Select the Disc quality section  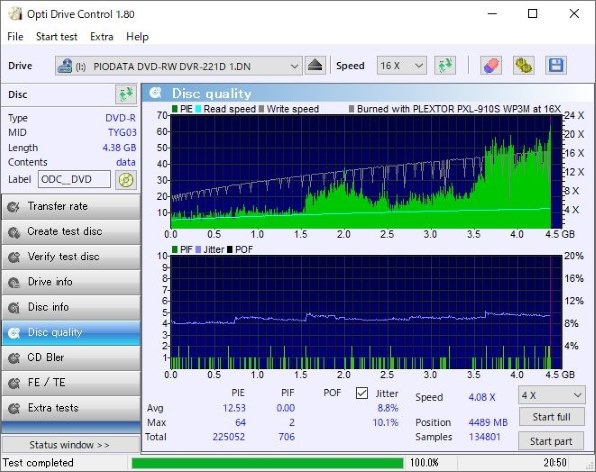71,333
